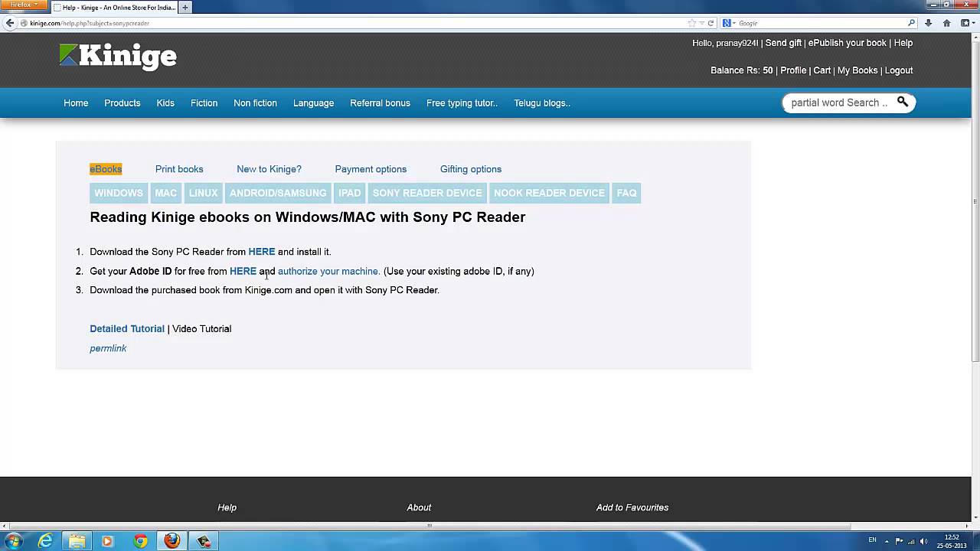Open Windows Media Player from taskbar
980x551 pixels.
coord(107,541)
